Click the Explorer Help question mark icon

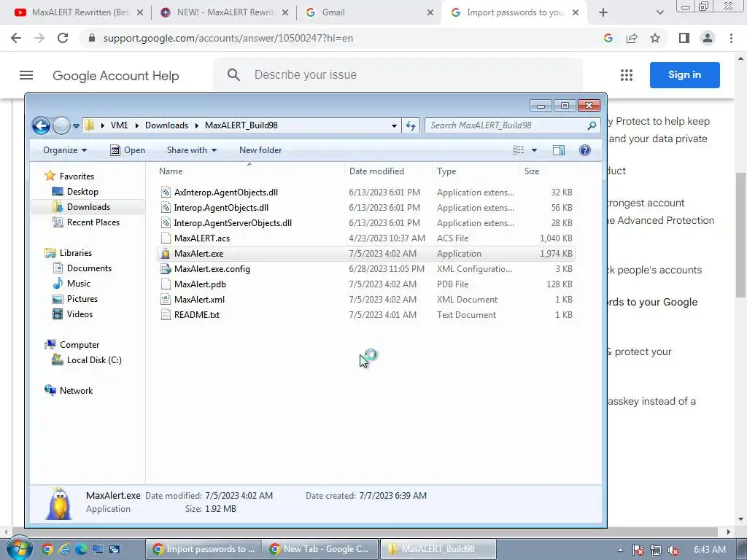click(584, 150)
